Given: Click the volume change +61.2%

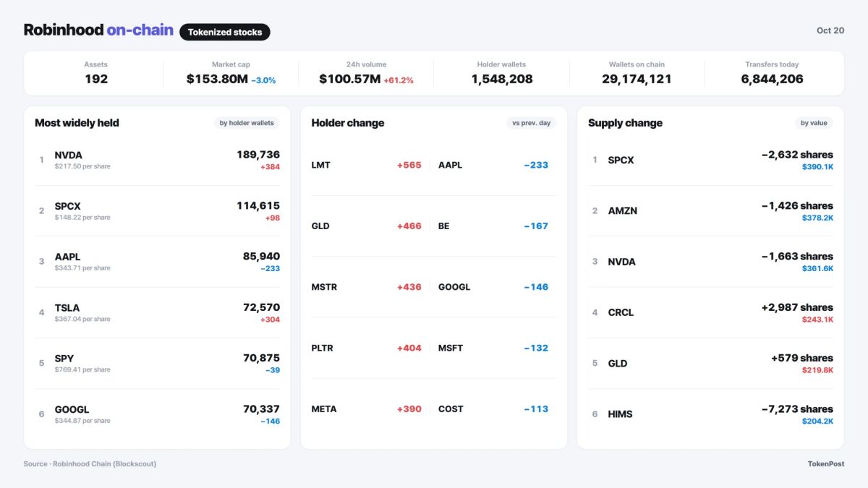Looking at the screenshot, I should 399,80.
